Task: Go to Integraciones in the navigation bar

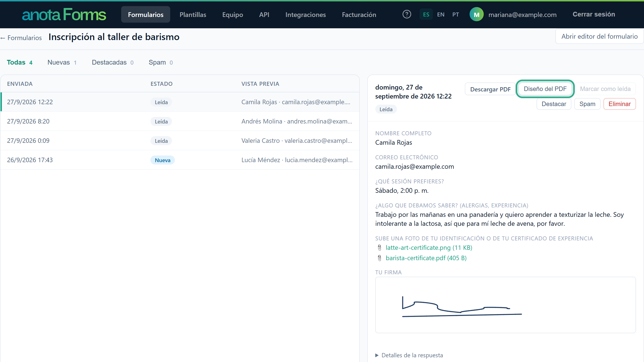Action: click(x=305, y=15)
